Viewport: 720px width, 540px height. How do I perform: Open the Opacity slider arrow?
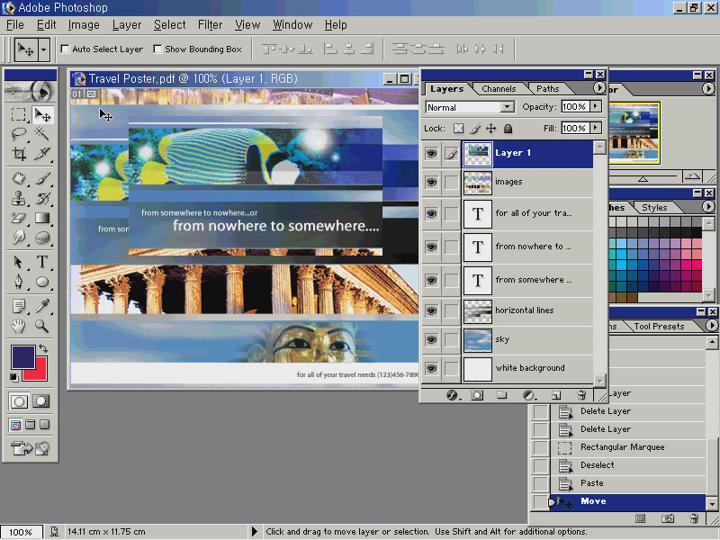(x=596, y=106)
